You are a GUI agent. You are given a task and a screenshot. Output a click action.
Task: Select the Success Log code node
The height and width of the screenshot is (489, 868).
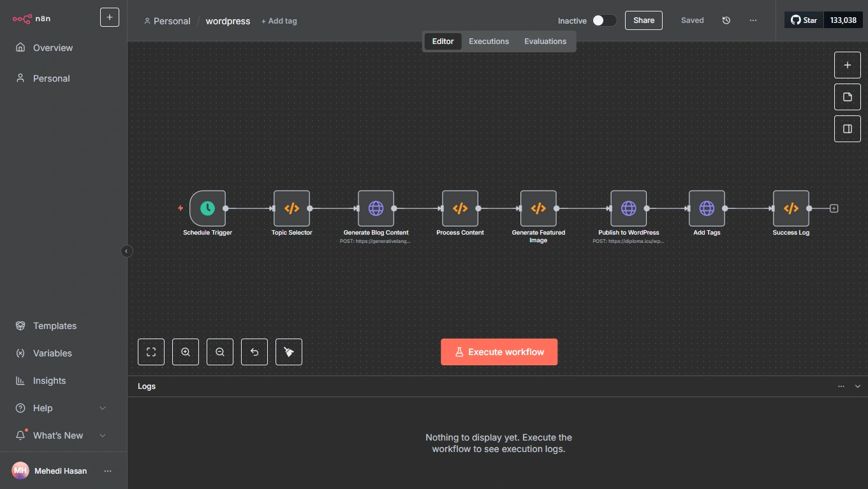[x=791, y=208]
